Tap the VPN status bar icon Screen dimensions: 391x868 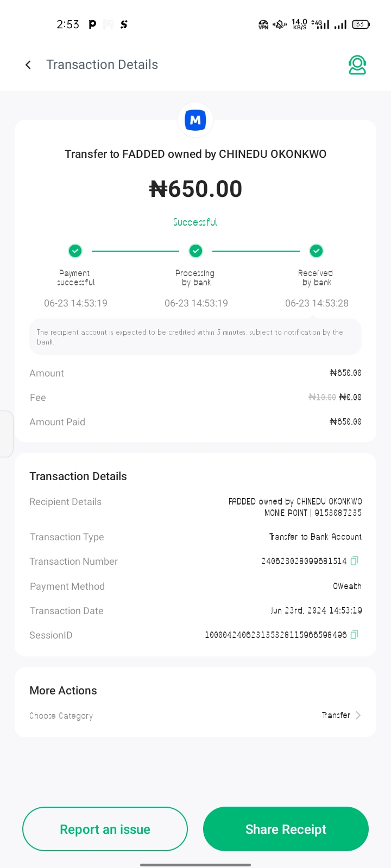point(263,24)
